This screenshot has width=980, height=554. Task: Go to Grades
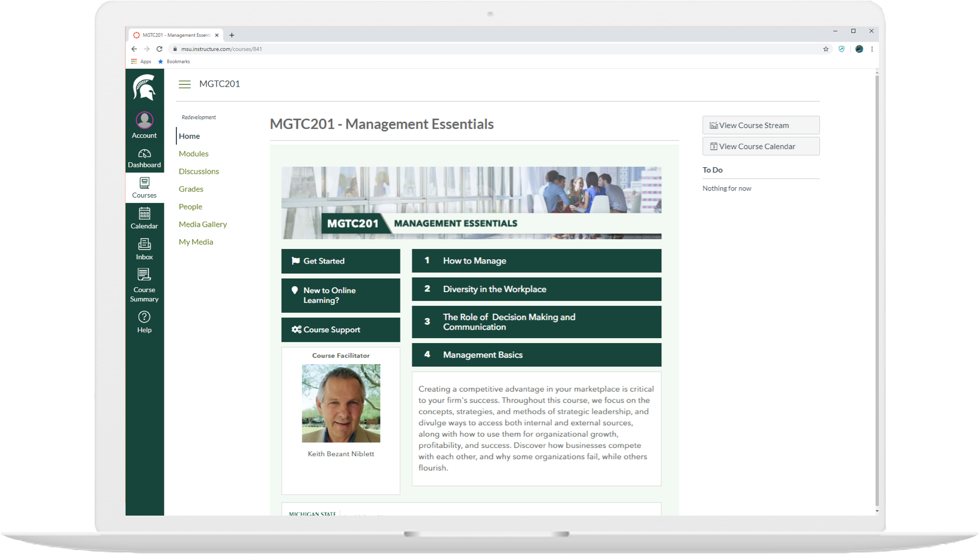point(191,189)
